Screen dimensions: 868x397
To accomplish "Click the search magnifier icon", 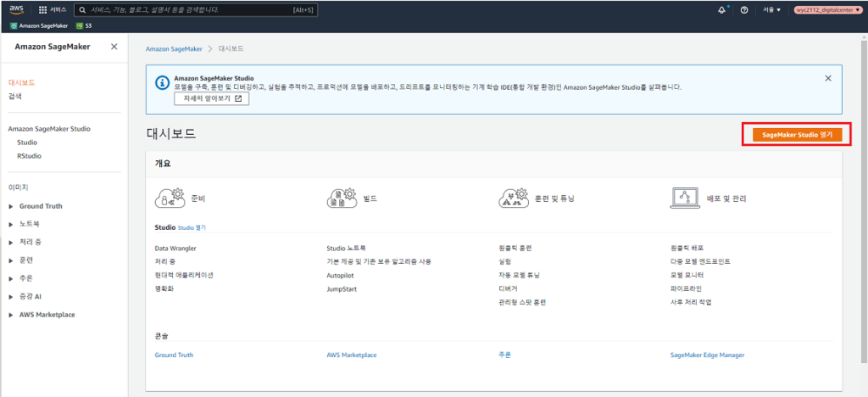I will pos(82,10).
